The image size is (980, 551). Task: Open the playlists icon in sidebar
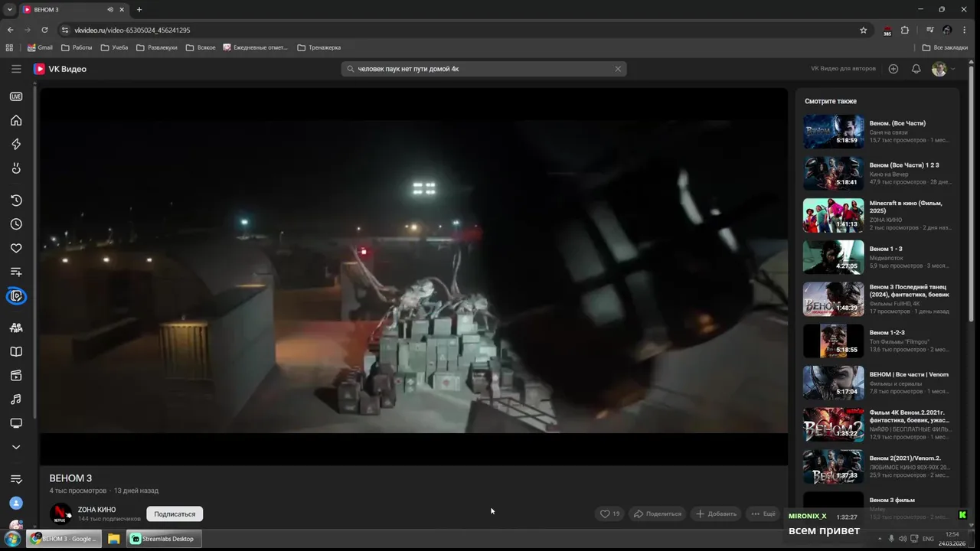(16, 272)
